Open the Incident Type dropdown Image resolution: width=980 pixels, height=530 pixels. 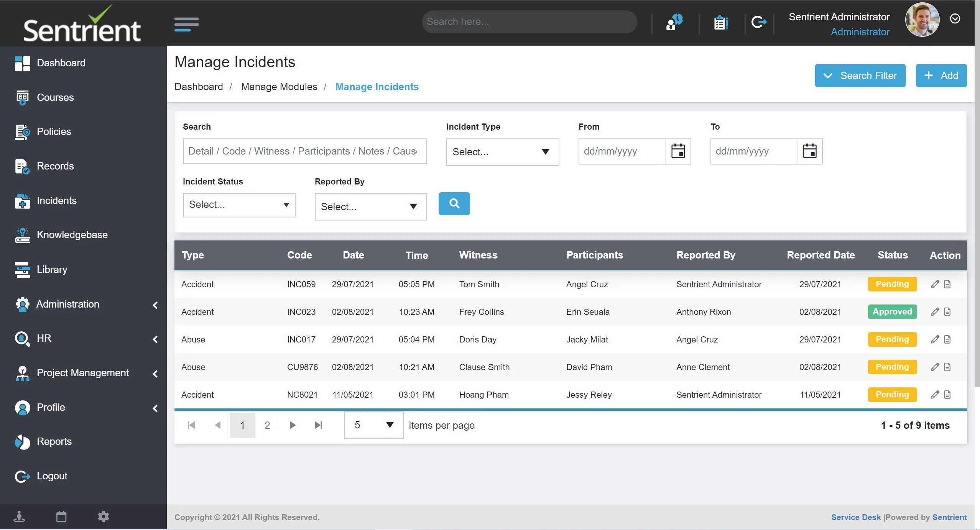pos(502,152)
